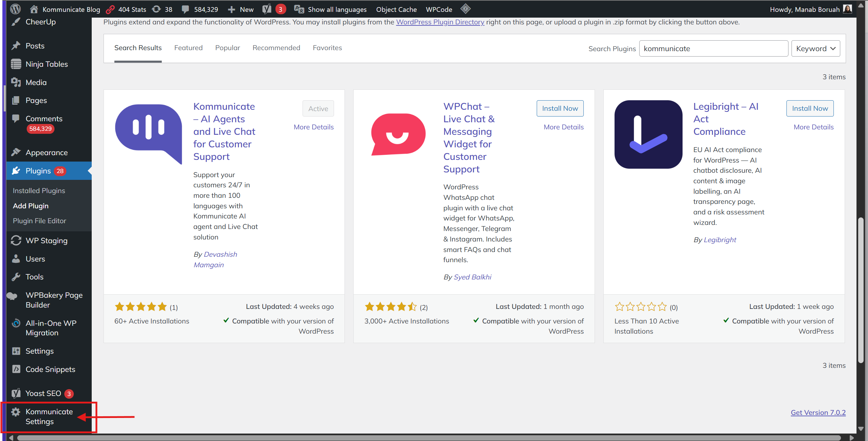Open More Details for Kommunicate plugin

click(x=313, y=127)
